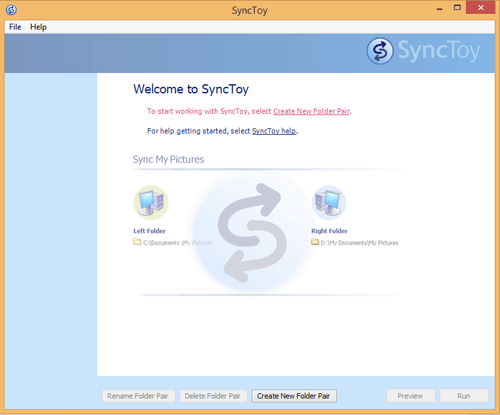500x415 pixels.
Task: Select the Right Folder computer icon
Action: 329,202
